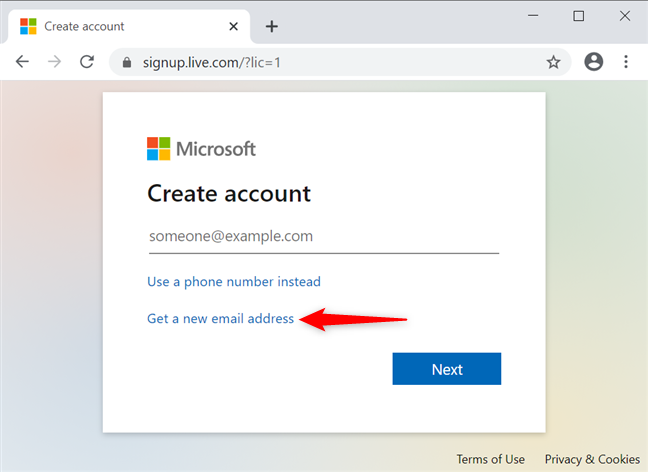
Task: Go back using the browser back arrow
Action: pyautogui.click(x=22, y=62)
